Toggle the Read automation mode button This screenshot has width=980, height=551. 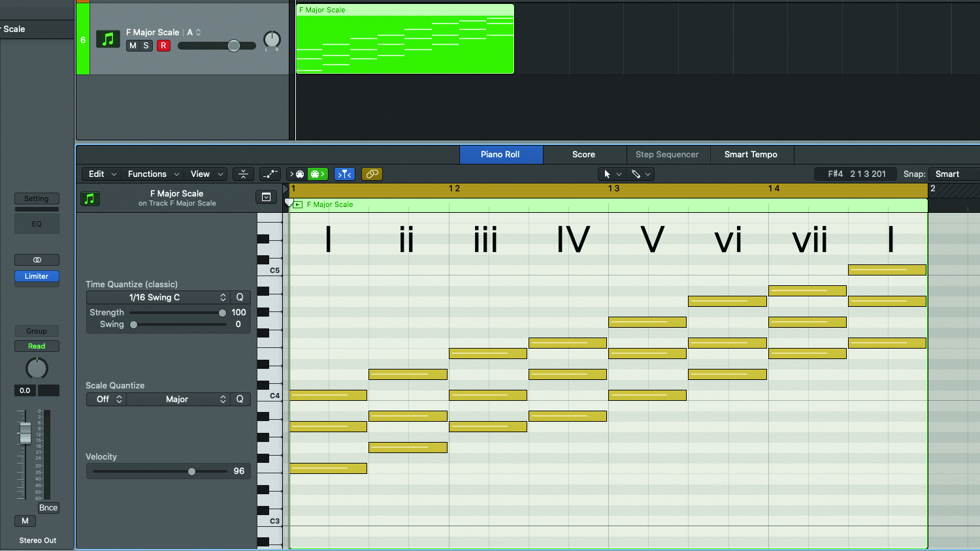click(x=37, y=346)
